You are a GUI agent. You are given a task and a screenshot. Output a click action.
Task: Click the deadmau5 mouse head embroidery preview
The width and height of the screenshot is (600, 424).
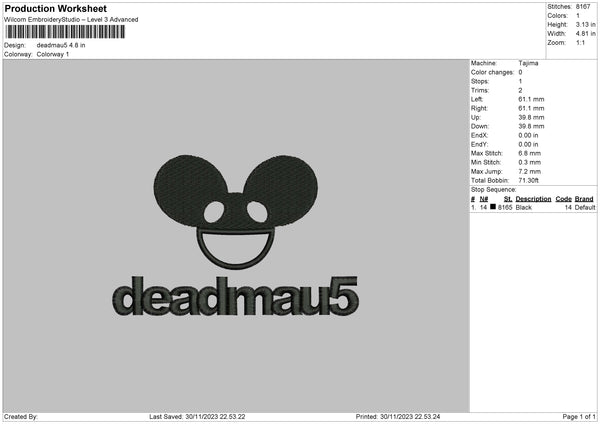tap(236, 212)
